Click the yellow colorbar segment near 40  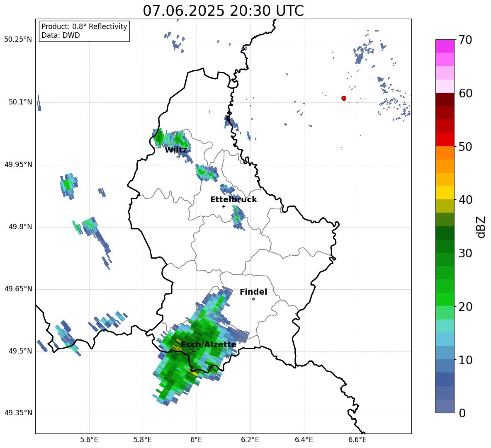click(x=445, y=193)
